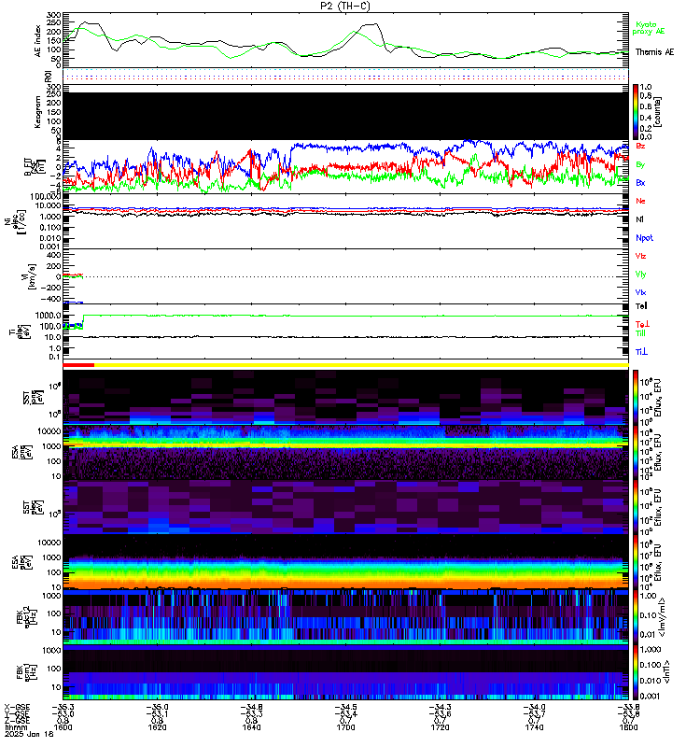Click the "1640" time tick label
Screen dimensions: 700x747
click(251, 727)
